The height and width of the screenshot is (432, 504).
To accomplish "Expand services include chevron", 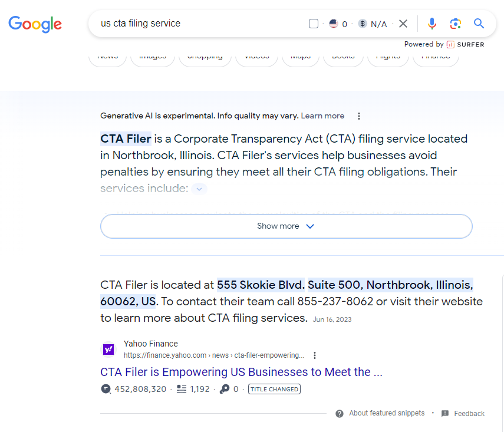I will pos(199,189).
